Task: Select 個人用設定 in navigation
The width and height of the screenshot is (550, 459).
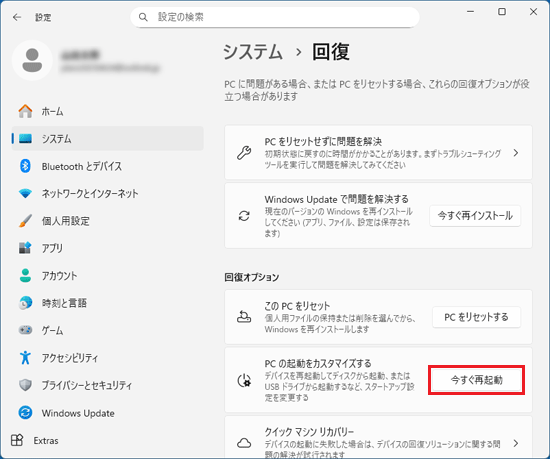Action: (x=107, y=221)
